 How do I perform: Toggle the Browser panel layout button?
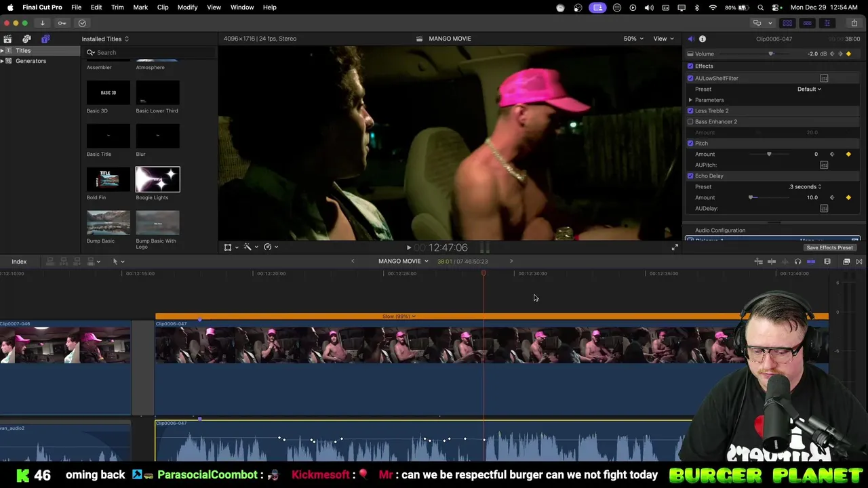tap(787, 23)
